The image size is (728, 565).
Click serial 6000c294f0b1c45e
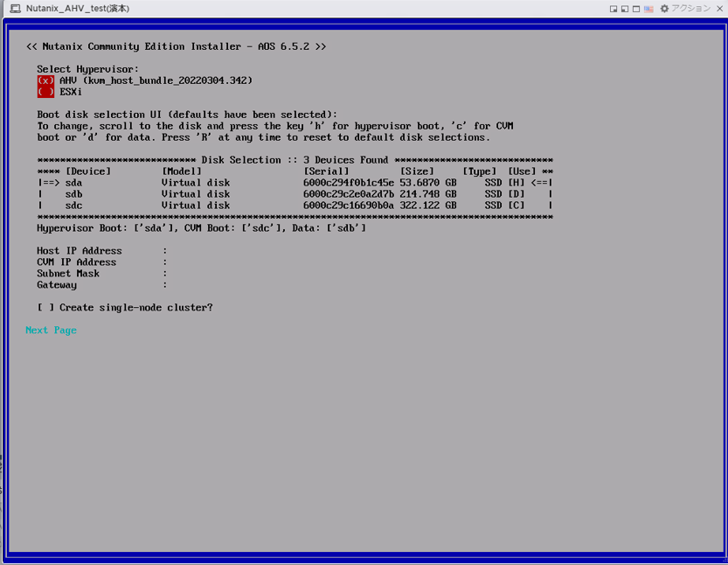tap(349, 183)
